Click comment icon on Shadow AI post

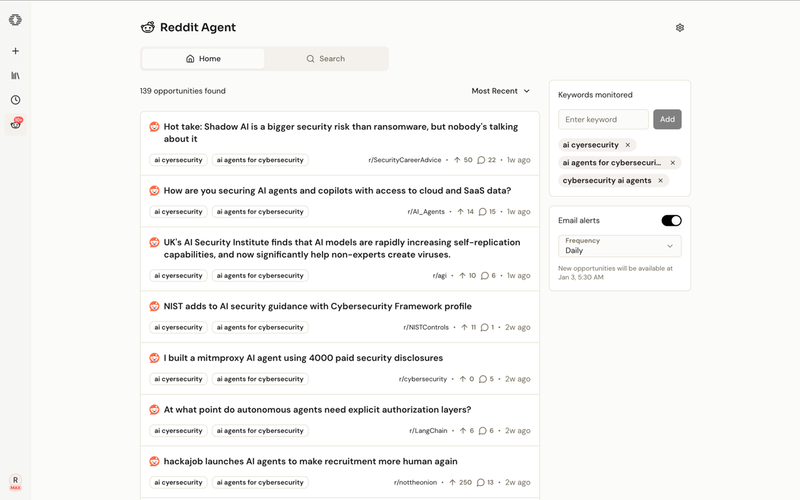coord(481,160)
